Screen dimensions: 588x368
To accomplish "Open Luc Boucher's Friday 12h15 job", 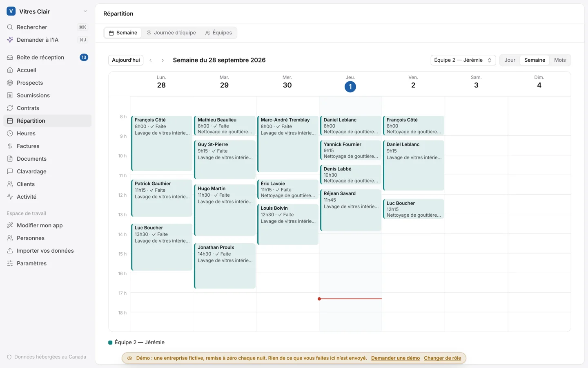I will (x=414, y=209).
